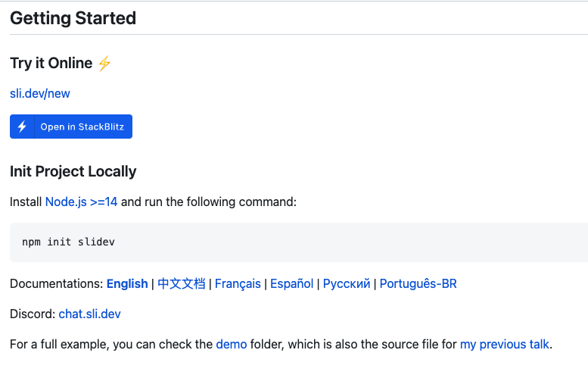Open the 中文文档 documentation link
Image resolution: width=588 pixels, height=375 pixels.
pos(181,283)
